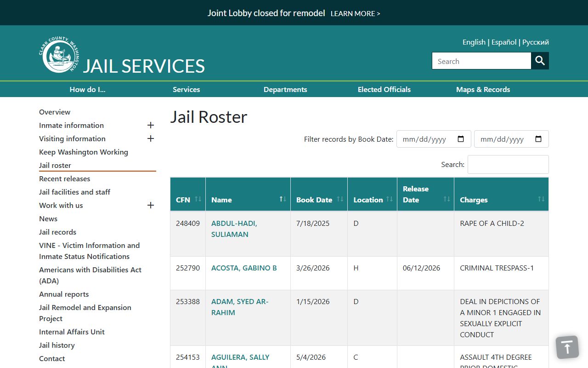Viewport: 588px width, 368px height.
Task: Go to Overview in the sidebar
Action: click(55, 112)
